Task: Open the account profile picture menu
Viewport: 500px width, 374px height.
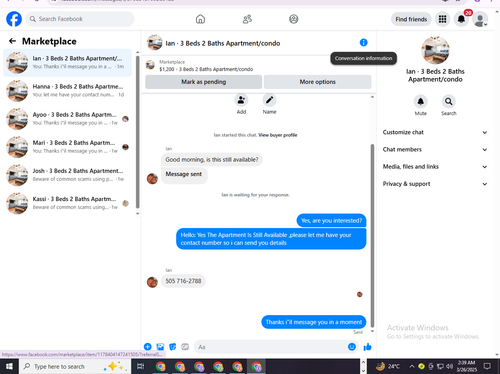Action: point(480,19)
